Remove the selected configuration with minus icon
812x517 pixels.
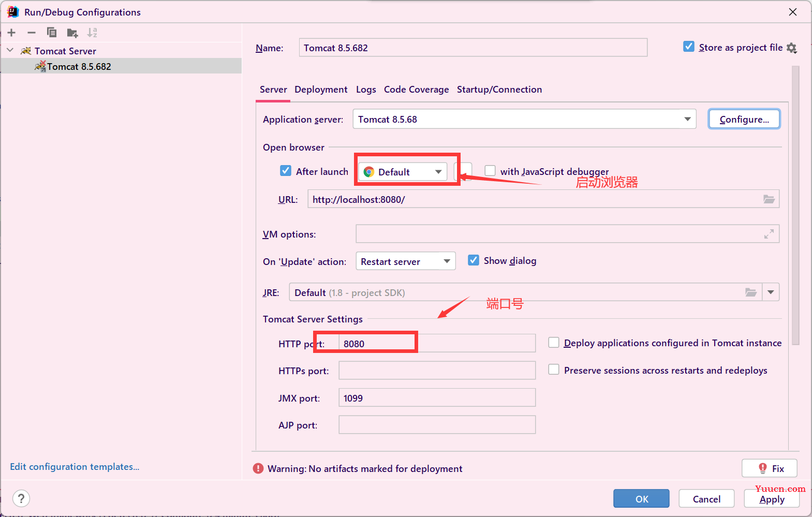(32, 33)
